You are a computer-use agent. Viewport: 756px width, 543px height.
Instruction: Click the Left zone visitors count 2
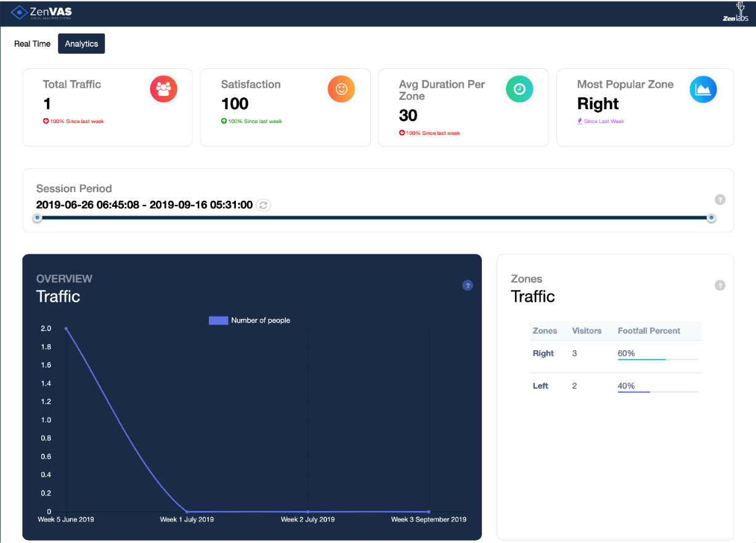(x=574, y=386)
